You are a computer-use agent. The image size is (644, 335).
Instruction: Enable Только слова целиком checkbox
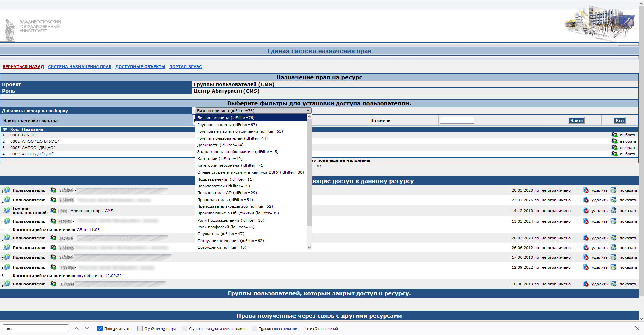pos(255,329)
